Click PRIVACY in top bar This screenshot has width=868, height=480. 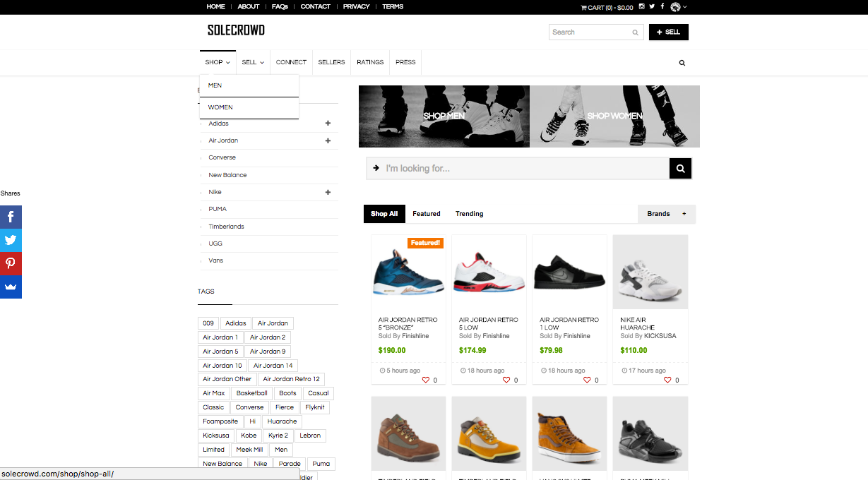(x=357, y=6)
